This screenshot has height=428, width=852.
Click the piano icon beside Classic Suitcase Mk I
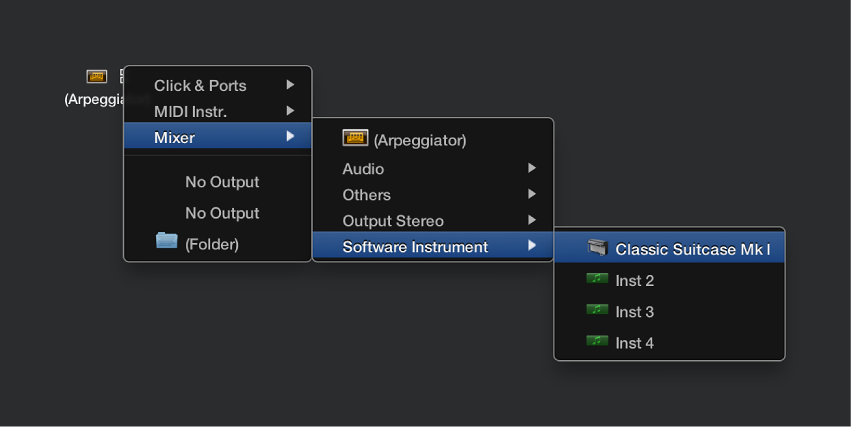tap(597, 248)
